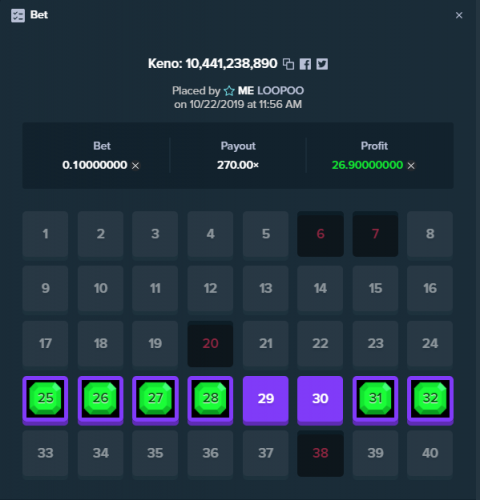
Task: Click the selected purple tile 29
Action: 266,400
